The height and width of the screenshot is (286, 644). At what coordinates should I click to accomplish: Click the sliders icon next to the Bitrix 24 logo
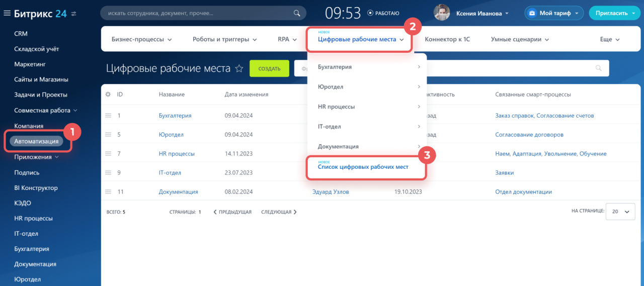[74, 14]
